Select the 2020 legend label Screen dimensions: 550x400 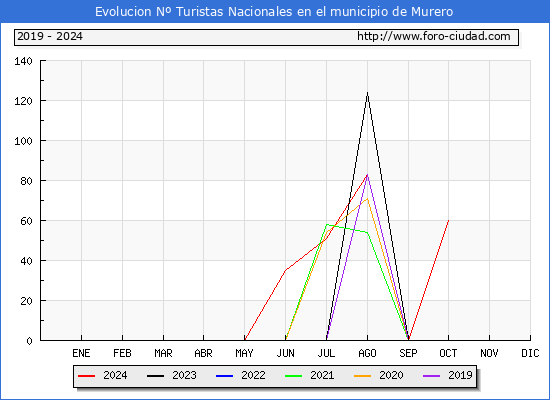391,375
